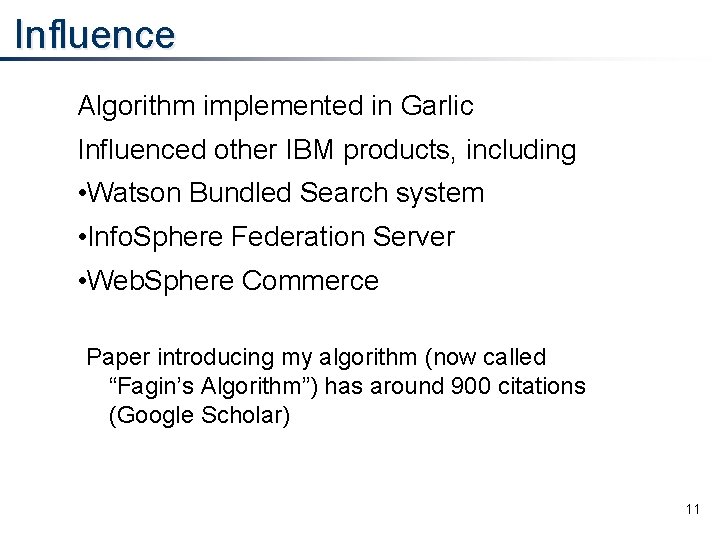Click the "Influence" slide title
Screen dimensions: 720x540
coord(95,34)
